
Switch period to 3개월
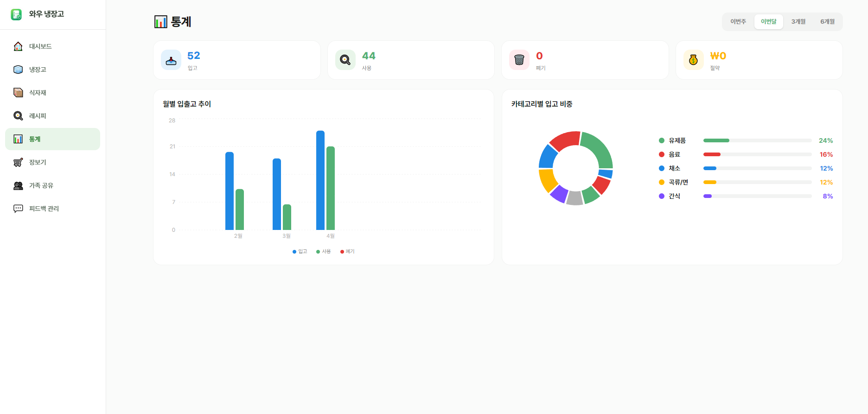798,22
